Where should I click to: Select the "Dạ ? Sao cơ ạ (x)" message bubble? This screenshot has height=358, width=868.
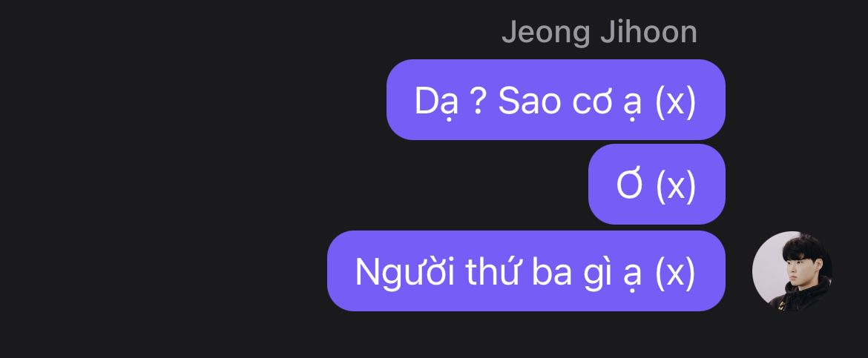click(556, 99)
